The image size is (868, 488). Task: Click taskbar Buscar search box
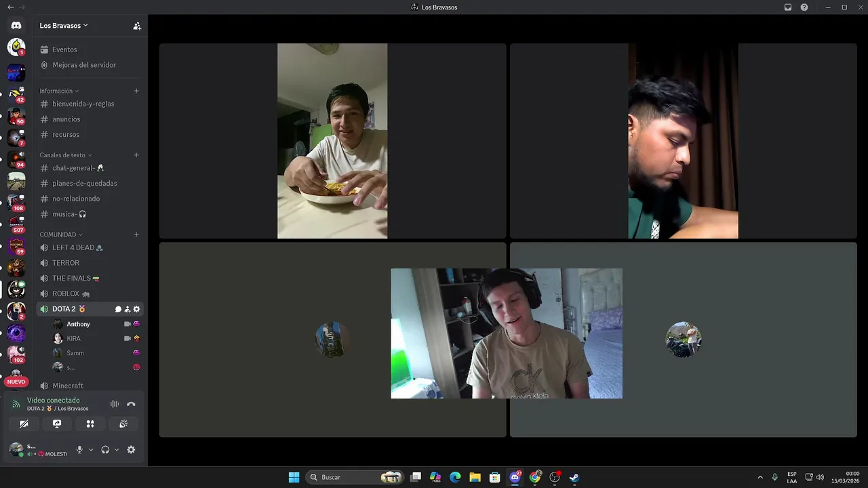[355, 477]
